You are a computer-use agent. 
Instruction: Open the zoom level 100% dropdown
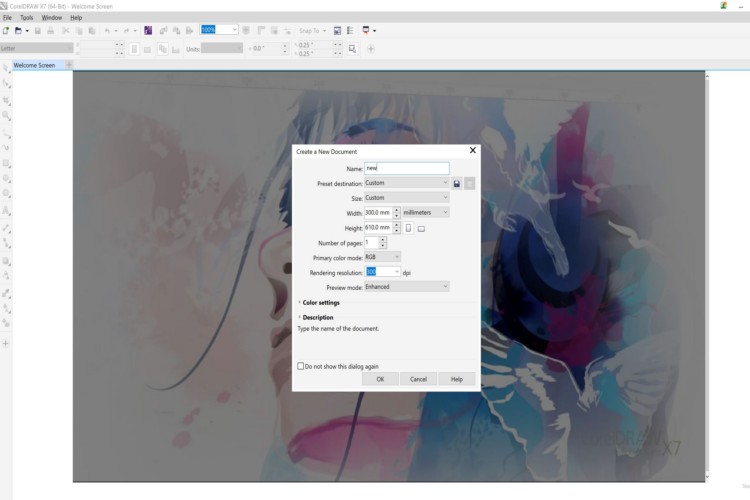(x=234, y=30)
